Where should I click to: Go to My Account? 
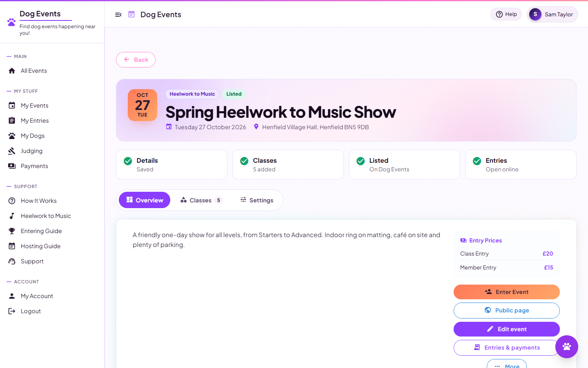click(x=52, y=296)
